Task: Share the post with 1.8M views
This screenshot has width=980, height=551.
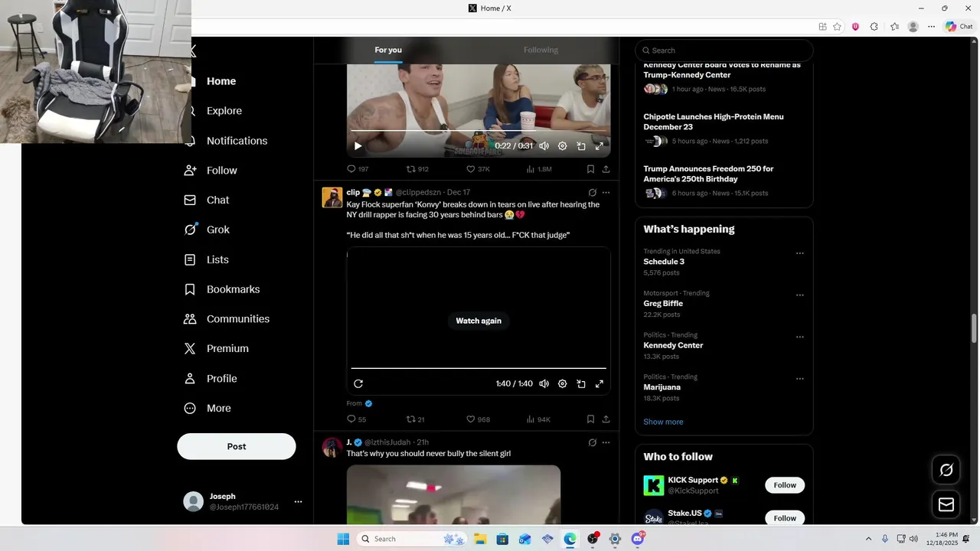Action: (x=606, y=169)
